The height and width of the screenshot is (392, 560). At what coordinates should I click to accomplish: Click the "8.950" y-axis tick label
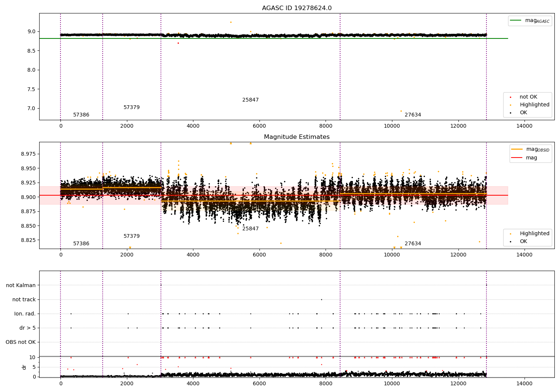(28, 168)
